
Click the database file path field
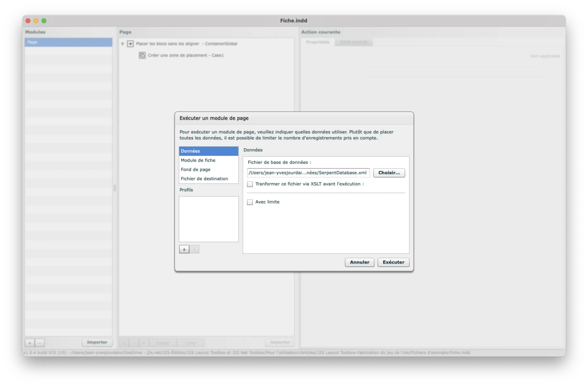click(308, 173)
